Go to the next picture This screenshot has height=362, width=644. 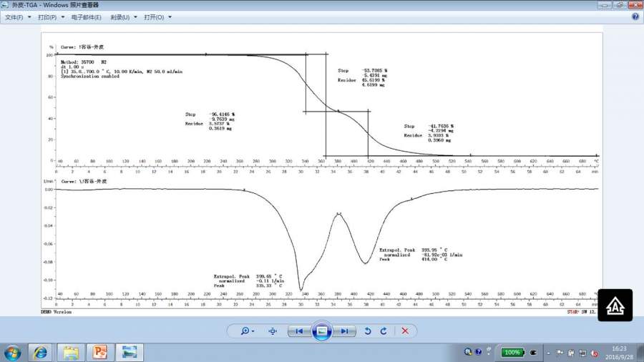click(345, 331)
